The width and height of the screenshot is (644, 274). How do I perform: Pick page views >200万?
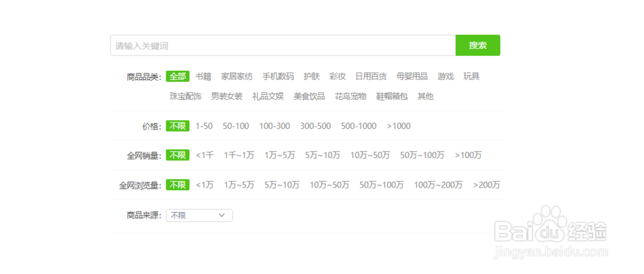[x=486, y=185]
